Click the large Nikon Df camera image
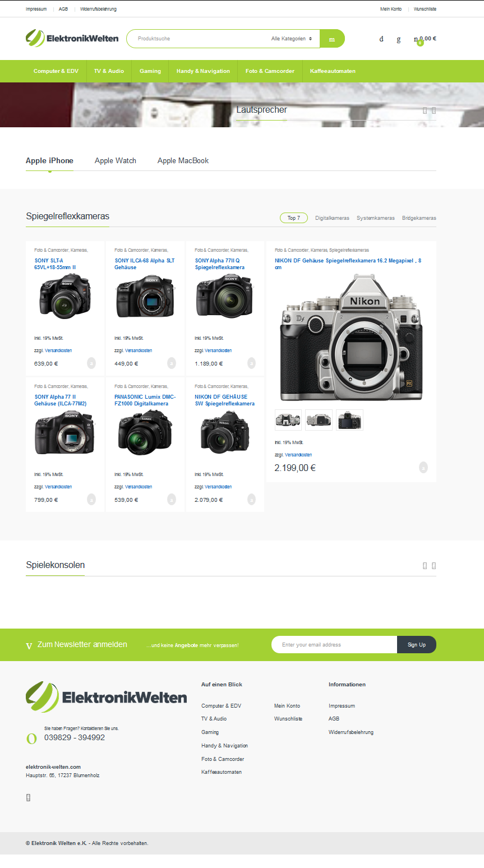Image resolution: width=484 pixels, height=868 pixels. point(351,338)
